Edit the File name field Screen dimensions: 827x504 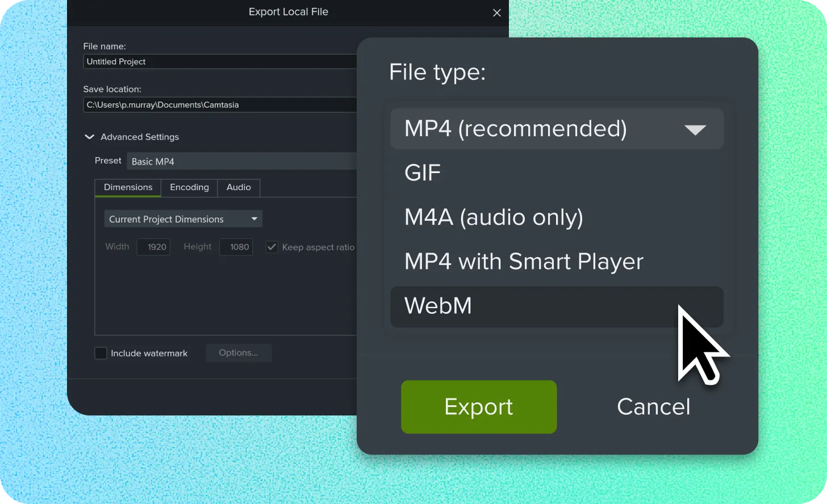(220, 61)
